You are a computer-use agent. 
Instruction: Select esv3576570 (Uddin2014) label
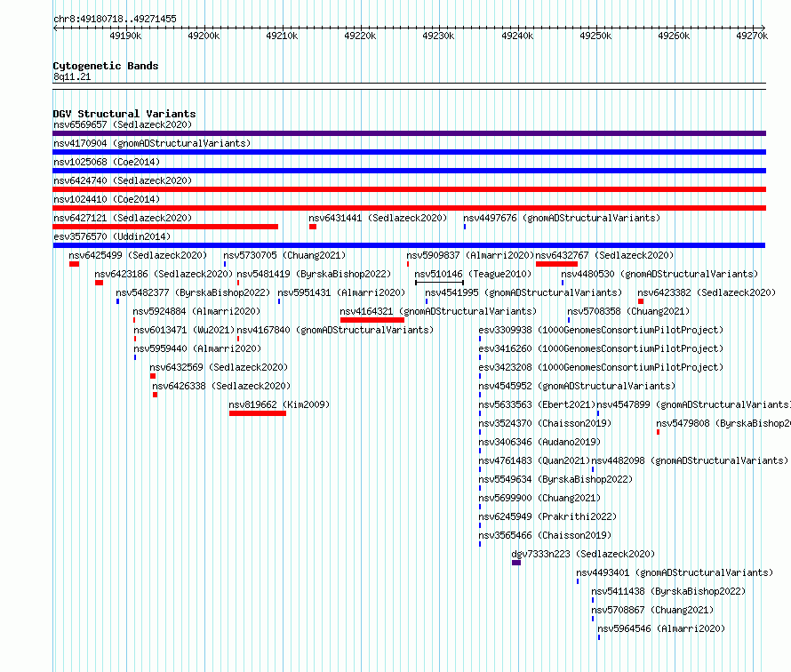coord(112,236)
